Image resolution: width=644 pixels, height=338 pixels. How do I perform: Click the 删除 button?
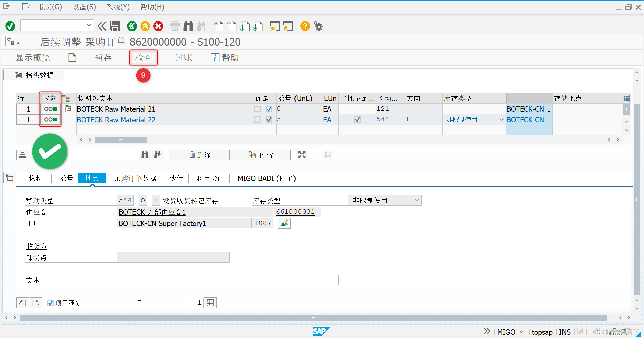point(200,155)
